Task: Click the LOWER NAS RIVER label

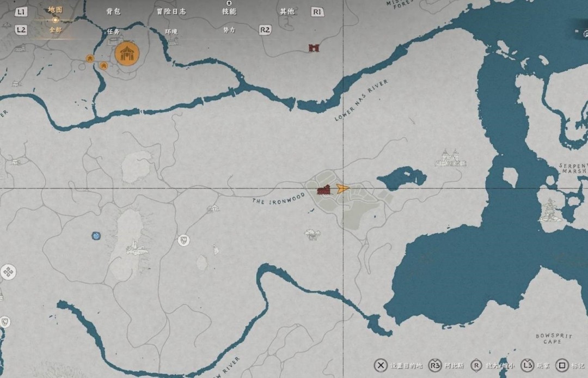Action: pos(361,100)
